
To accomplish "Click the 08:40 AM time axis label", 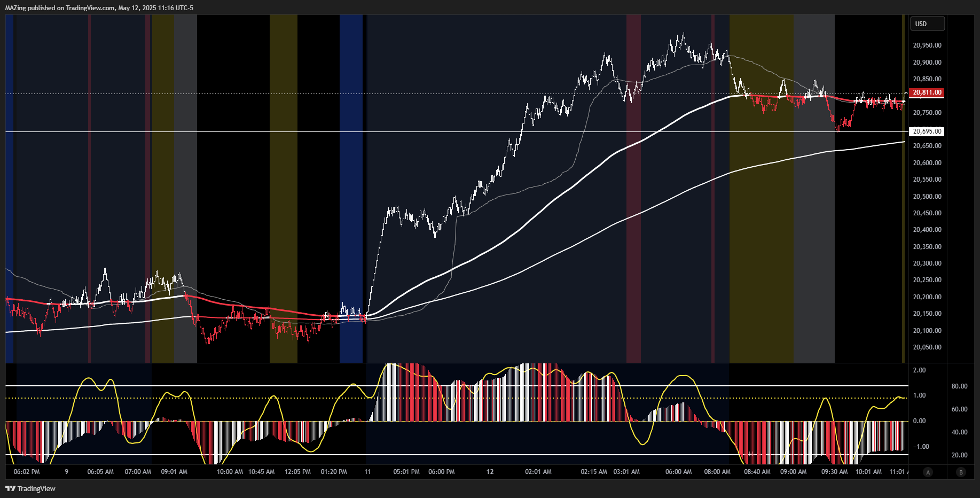I will [757, 472].
